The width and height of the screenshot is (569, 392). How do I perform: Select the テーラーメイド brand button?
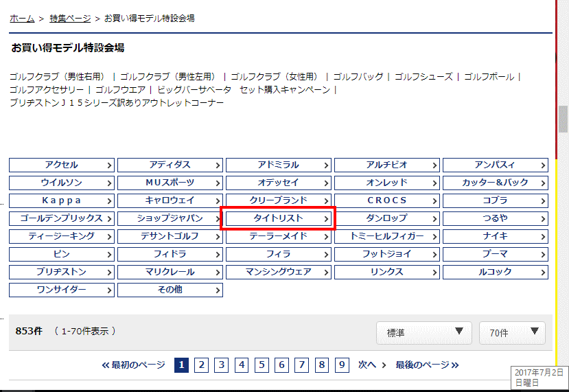point(279,236)
